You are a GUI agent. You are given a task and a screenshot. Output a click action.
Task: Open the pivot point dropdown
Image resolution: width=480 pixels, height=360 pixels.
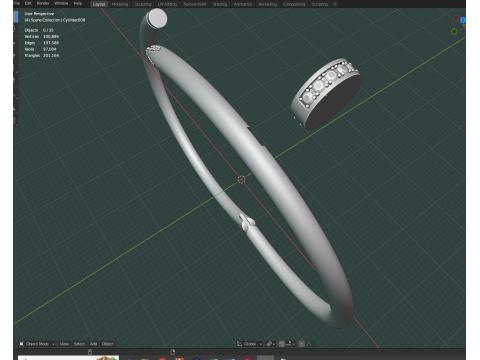(271, 344)
